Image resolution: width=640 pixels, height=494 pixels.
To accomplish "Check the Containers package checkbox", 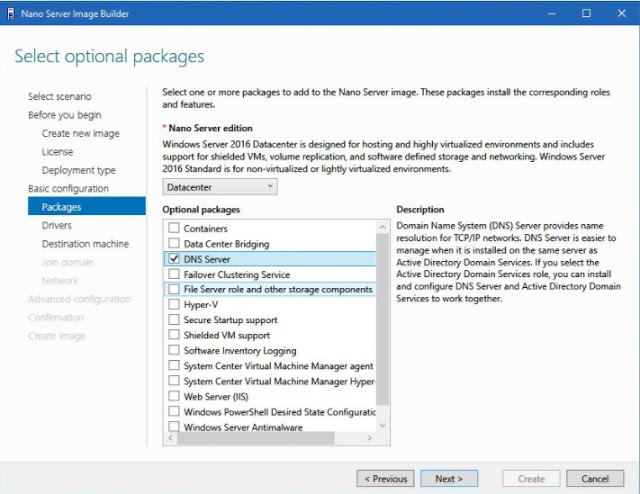I will click(x=174, y=229).
